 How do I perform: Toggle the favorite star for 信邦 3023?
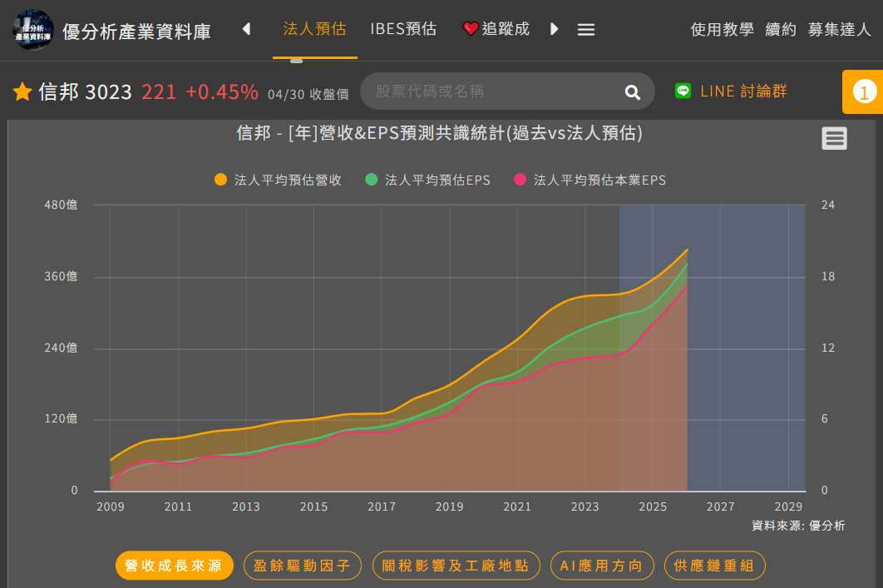[x=22, y=91]
